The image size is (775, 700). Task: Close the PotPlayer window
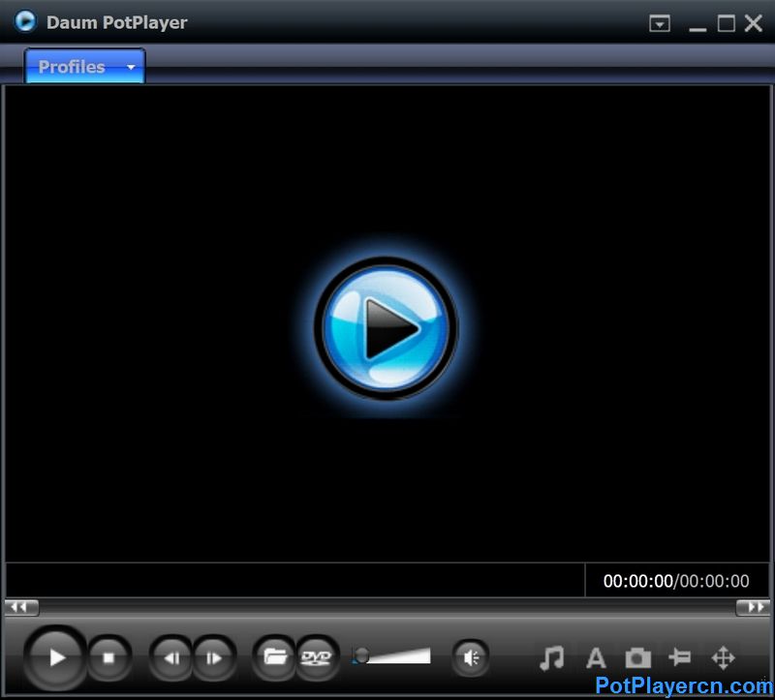click(x=754, y=23)
